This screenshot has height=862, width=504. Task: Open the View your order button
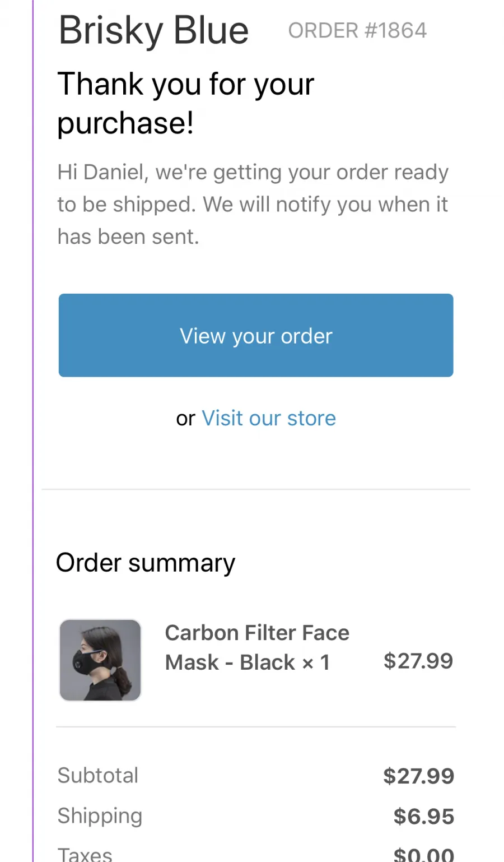(256, 335)
